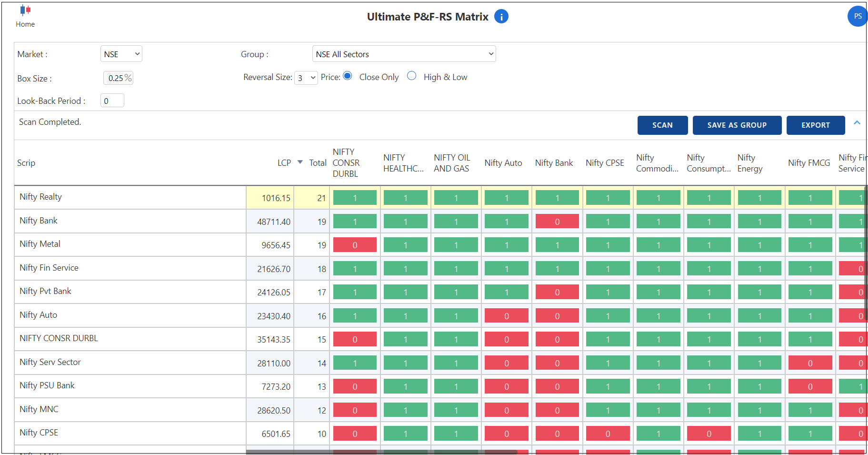Open the Home candlestick icon
This screenshot has width=868, height=455.
click(25, 10)
